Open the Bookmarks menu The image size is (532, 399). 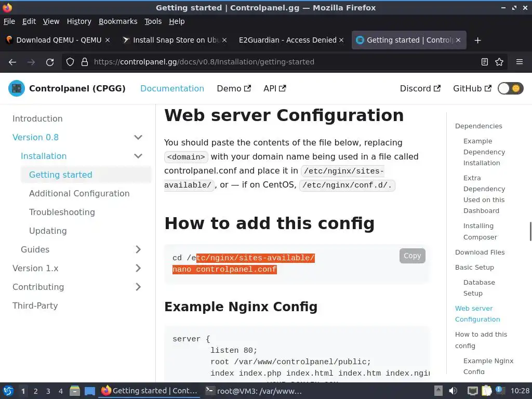(x=118, y=21)
